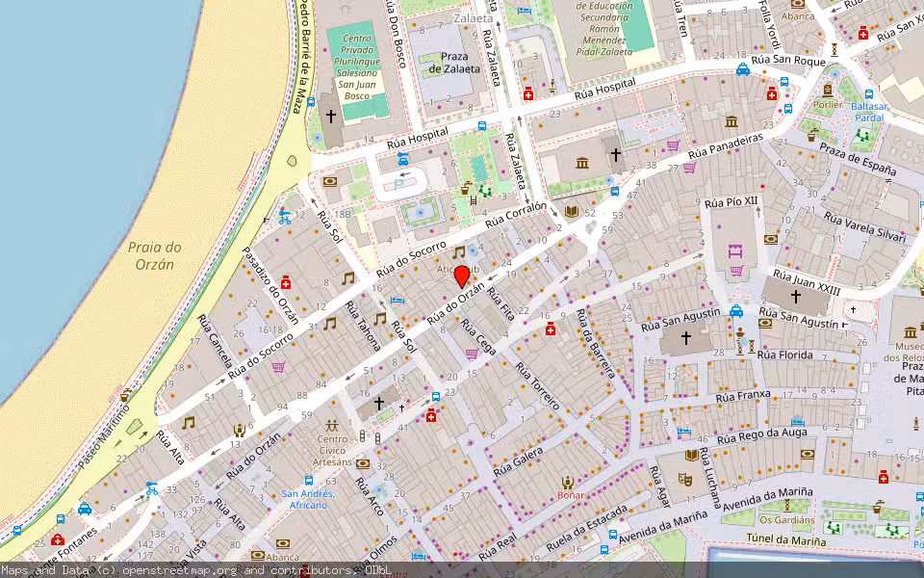Click the bank icon near Rúa Sol
This screenshot has height=578, width=924.
pyautogui.click(x=330, y=181)
